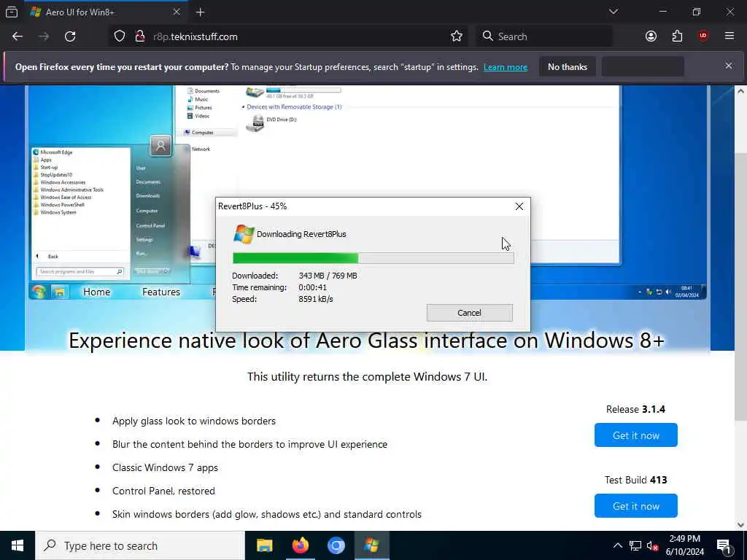The image size is (747, 560).
Task: Open the Windows Start button
Action: point(18,545)
